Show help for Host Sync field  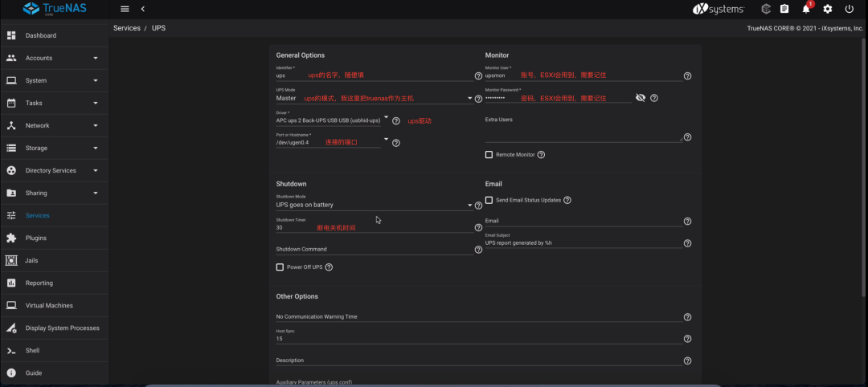pyautogui.click(x=687, y=338)
